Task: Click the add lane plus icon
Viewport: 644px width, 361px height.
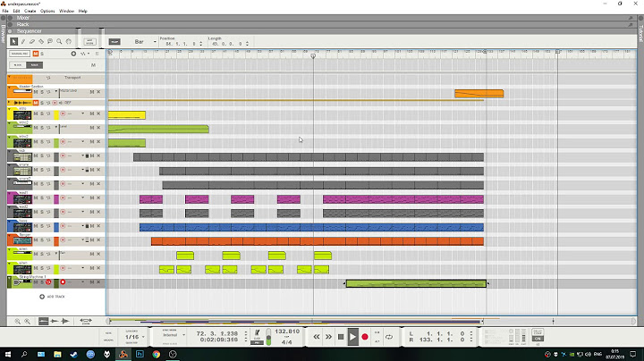Action: tap(73, 54)
